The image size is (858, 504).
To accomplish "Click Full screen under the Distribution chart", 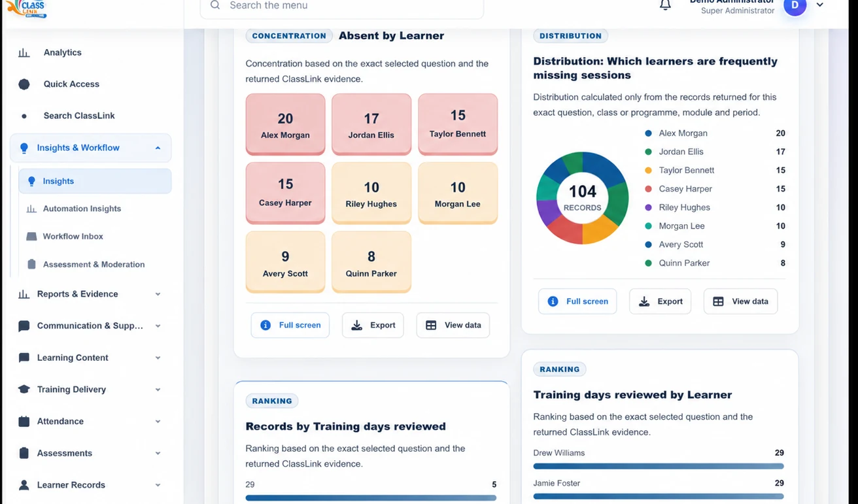I will coord(577,301).
